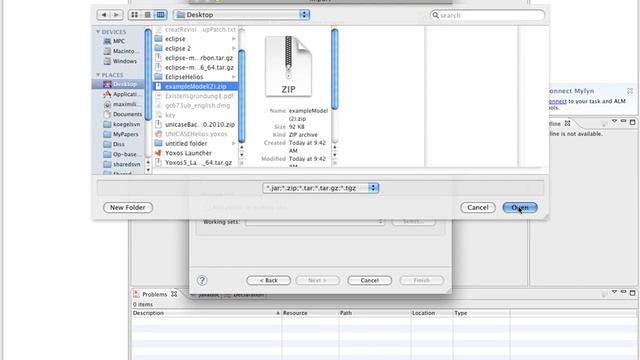The height and width of the screenshot is (360, 640).
Task: Click Back in the Import wizard
Action: tap(269, 280)
